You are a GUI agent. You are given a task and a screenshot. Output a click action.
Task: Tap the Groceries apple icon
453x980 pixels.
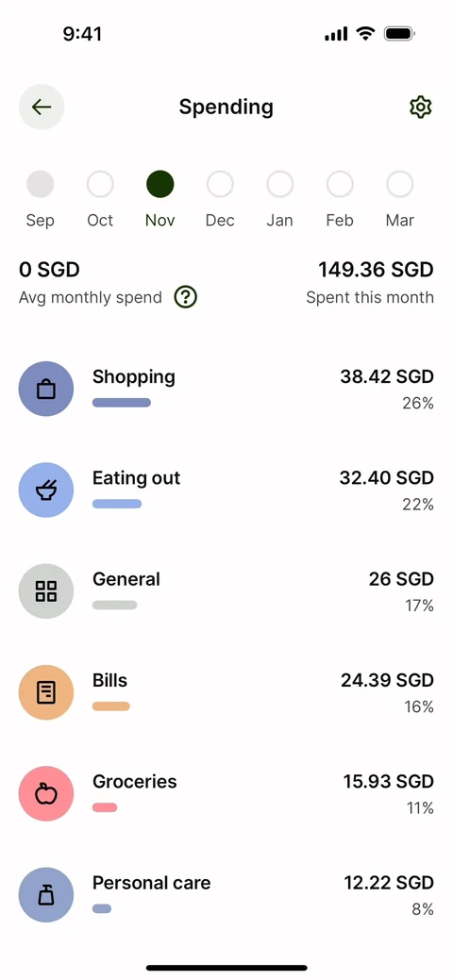(x=46, y=794)
